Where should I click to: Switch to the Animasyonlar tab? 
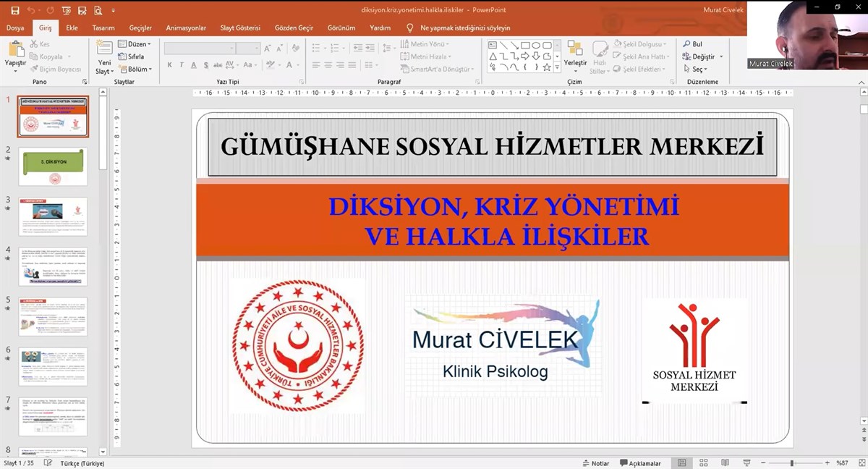pyautogui.click(x=186, y=28)
